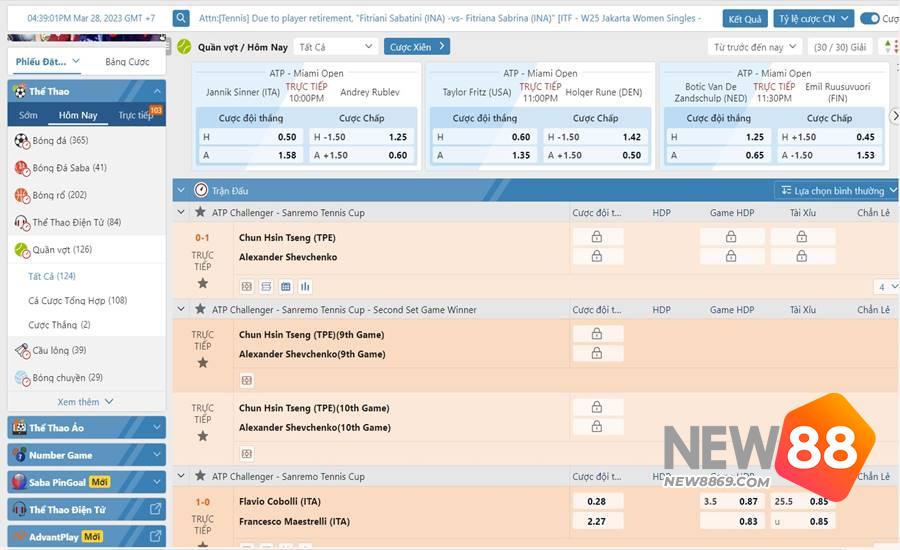Select Quần vợt (126) in the sports list

pos(87,249)
